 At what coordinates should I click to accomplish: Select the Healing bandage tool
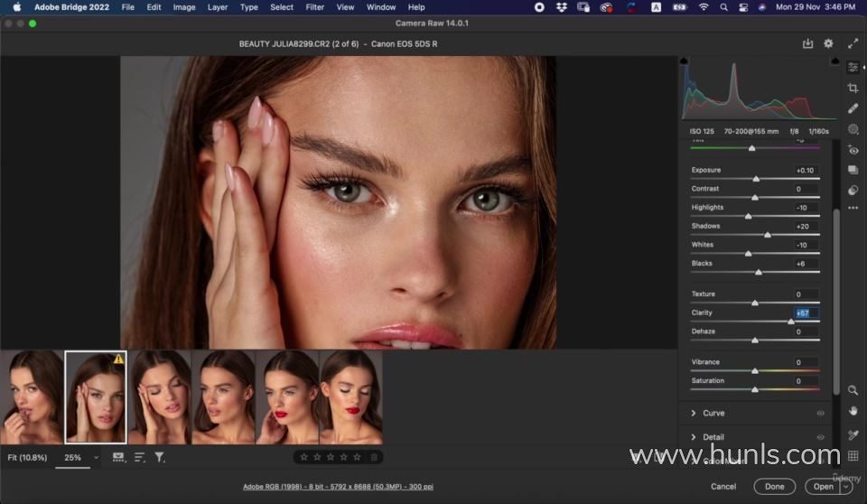(853, 108)
